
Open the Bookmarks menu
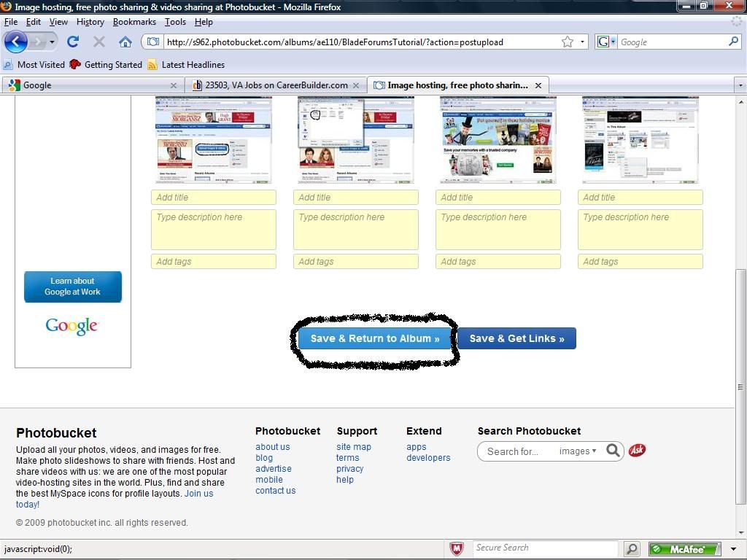click(x=134, y=22)
